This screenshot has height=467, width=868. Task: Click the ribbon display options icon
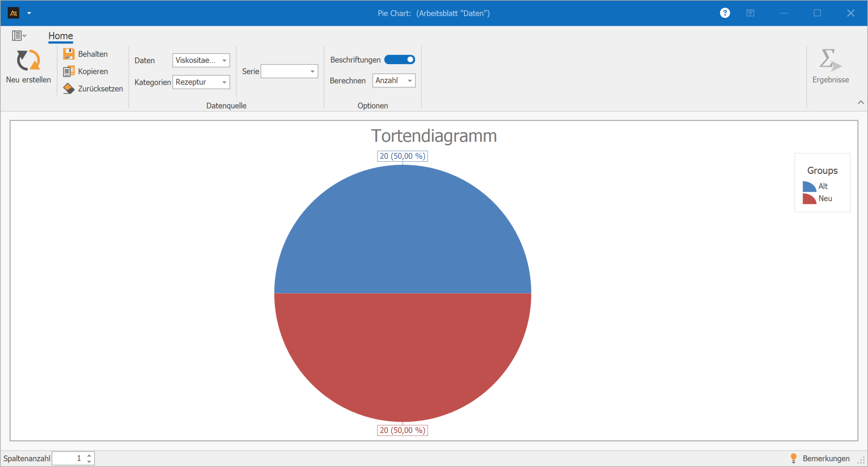750,13
